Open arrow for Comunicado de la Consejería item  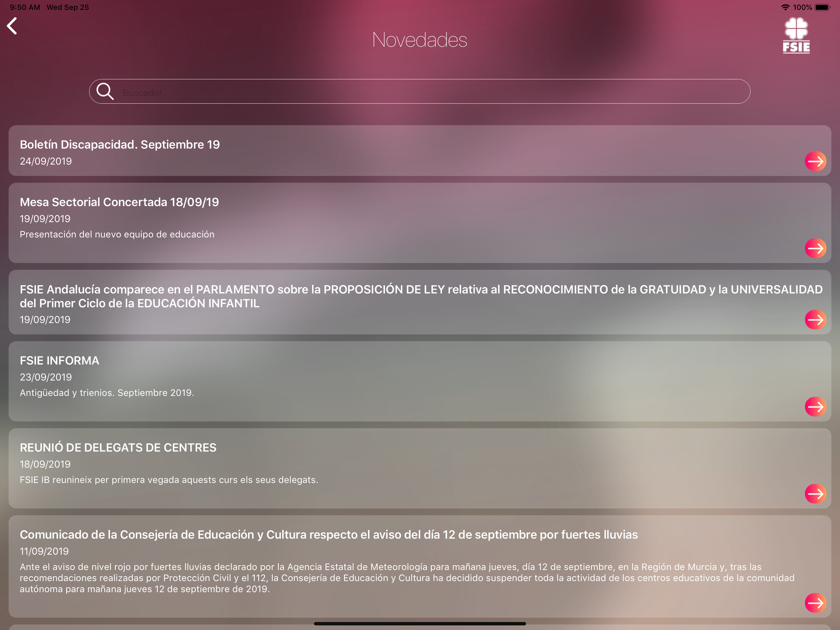(815, 603)
